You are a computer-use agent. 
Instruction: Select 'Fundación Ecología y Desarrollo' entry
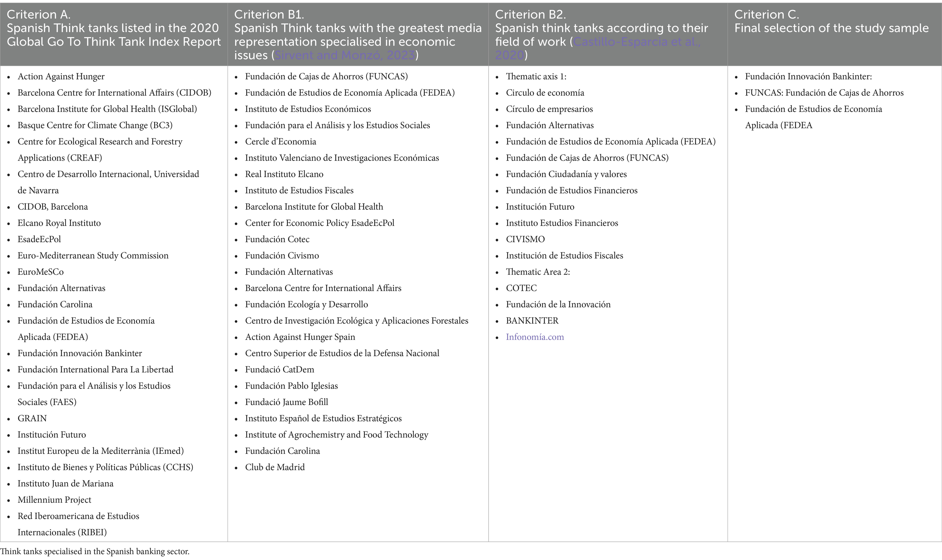click(307, 304)
